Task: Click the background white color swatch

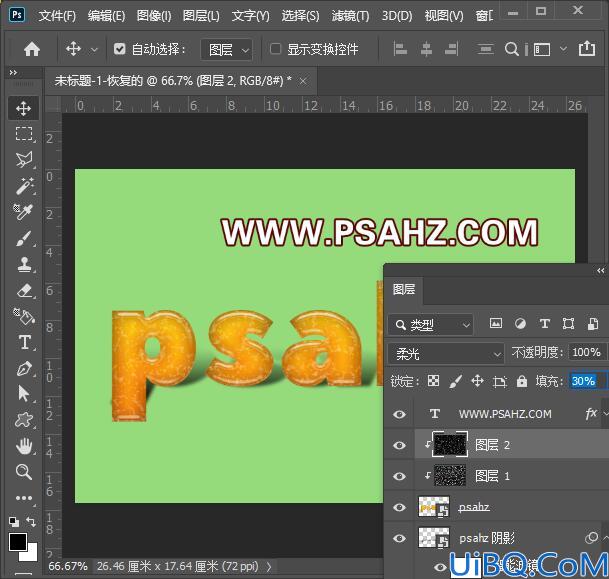Action: [32, 555]
